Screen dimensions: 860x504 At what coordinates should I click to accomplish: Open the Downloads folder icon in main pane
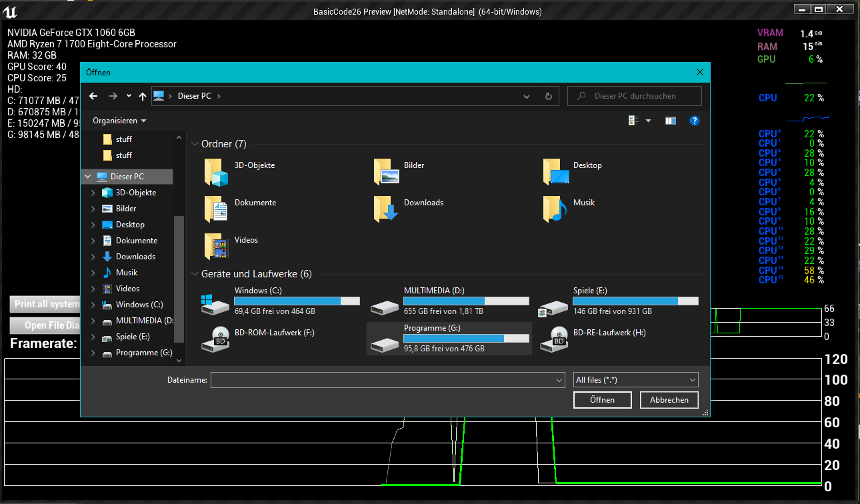coord(386,209)
